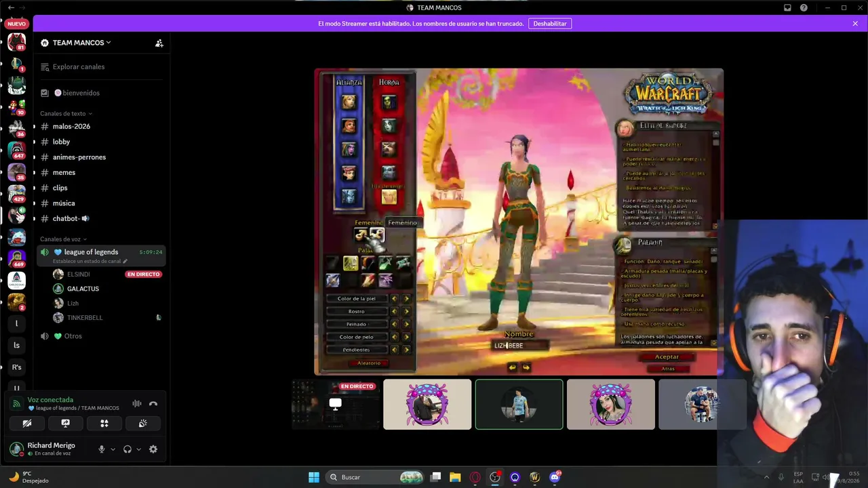Previous option for Color de la piel
This screenshot has height=488, width=868.
coord(395,298)
